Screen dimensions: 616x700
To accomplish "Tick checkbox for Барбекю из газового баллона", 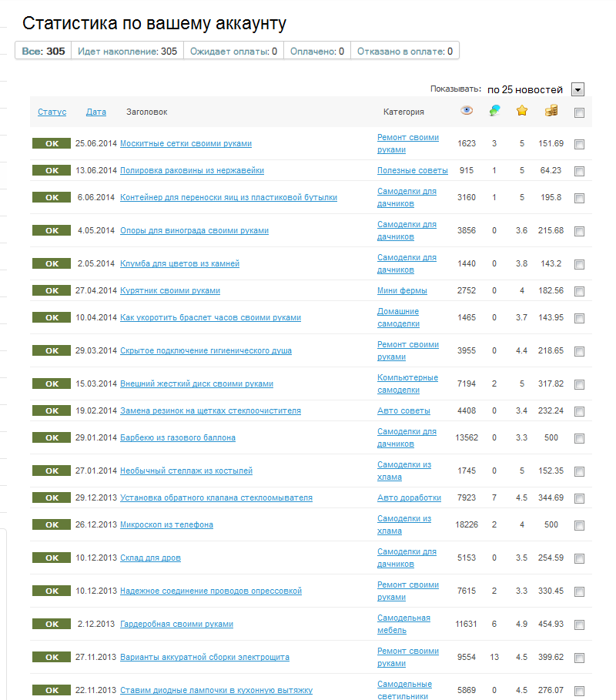I will [579, 438].
